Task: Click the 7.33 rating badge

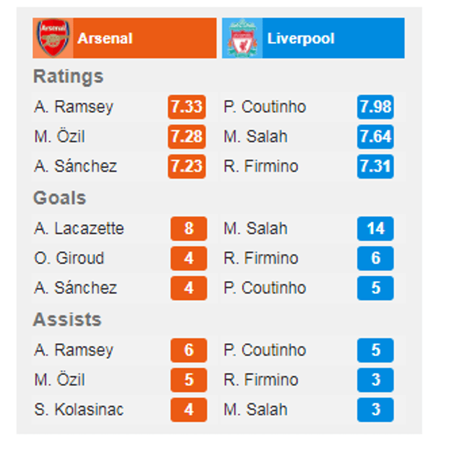Action: (x=187, y=107)
